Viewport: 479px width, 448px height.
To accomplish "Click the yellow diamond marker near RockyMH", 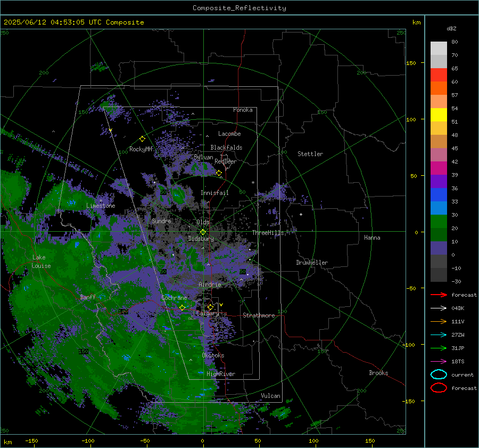I will [x=142, y=139].
